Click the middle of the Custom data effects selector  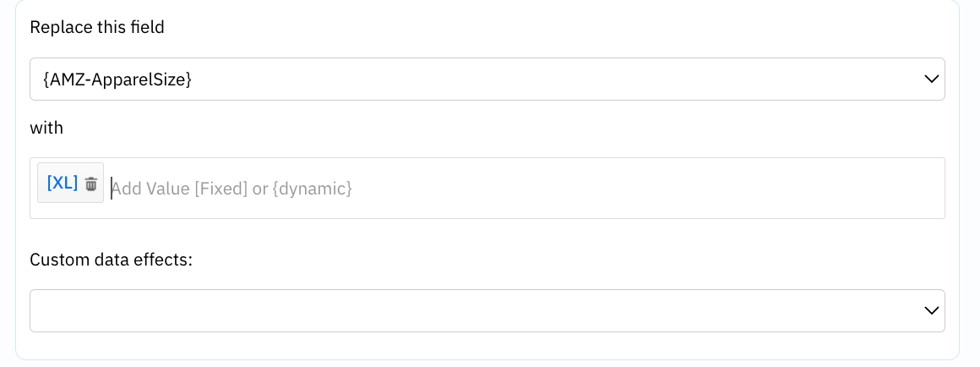487,310
